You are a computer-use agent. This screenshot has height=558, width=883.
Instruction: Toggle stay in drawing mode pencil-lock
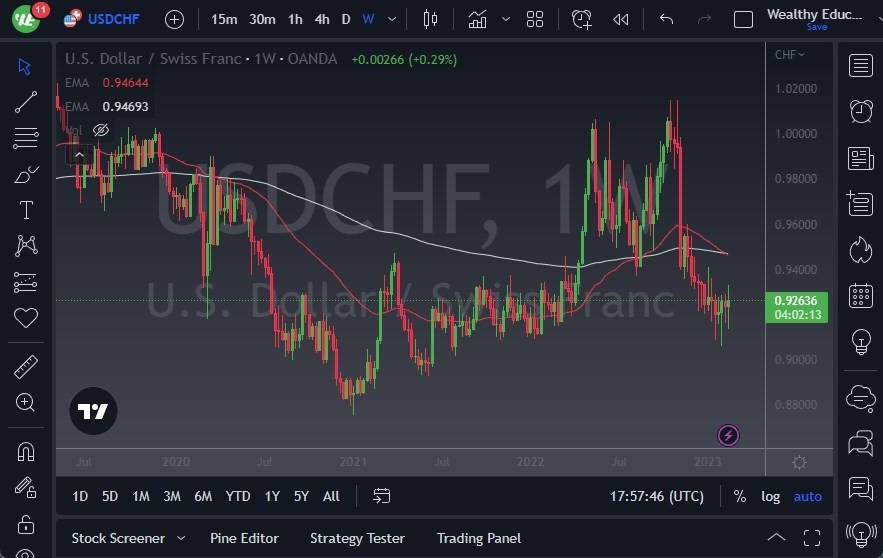coord(25,488)
